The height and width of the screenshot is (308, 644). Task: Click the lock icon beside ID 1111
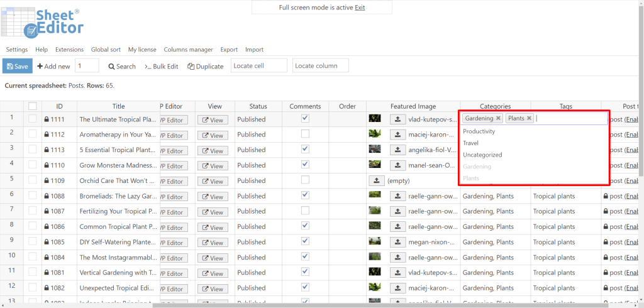[x=47, y=119]
